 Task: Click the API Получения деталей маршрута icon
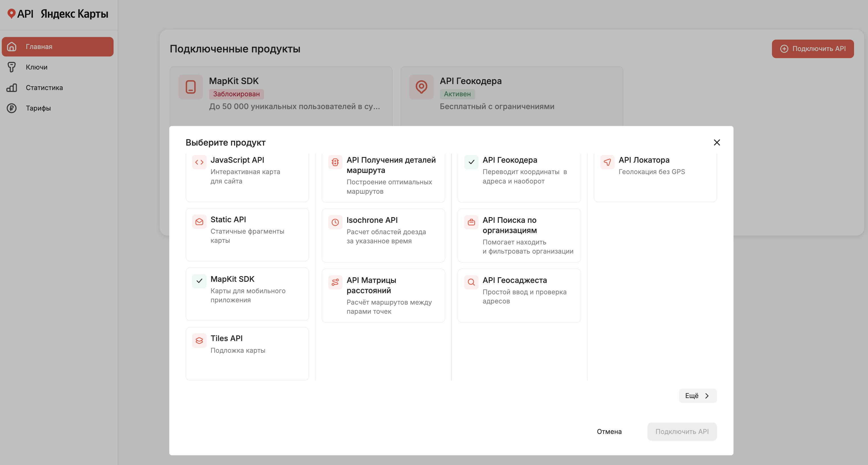click(x=335, y=162)
